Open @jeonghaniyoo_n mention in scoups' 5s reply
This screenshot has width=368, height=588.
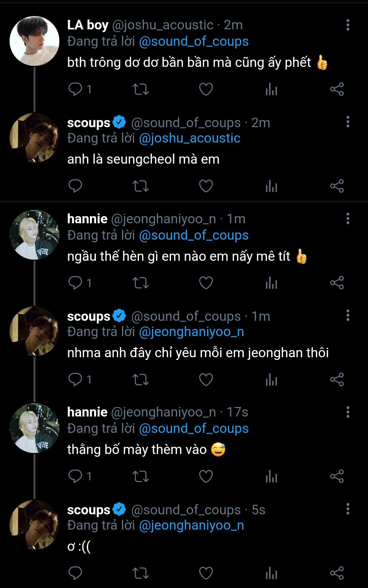pos(191,526)
